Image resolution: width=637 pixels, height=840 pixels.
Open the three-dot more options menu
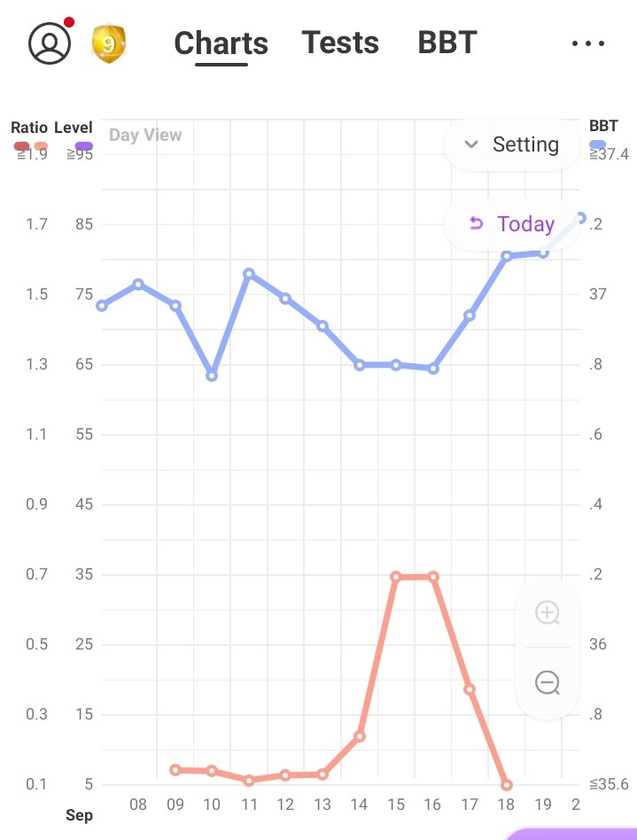[x=588, y=43]
